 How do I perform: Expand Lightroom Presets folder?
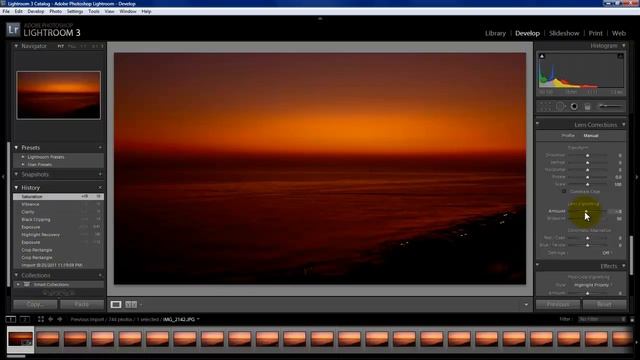pyautogui.click(x=23, y=157)
